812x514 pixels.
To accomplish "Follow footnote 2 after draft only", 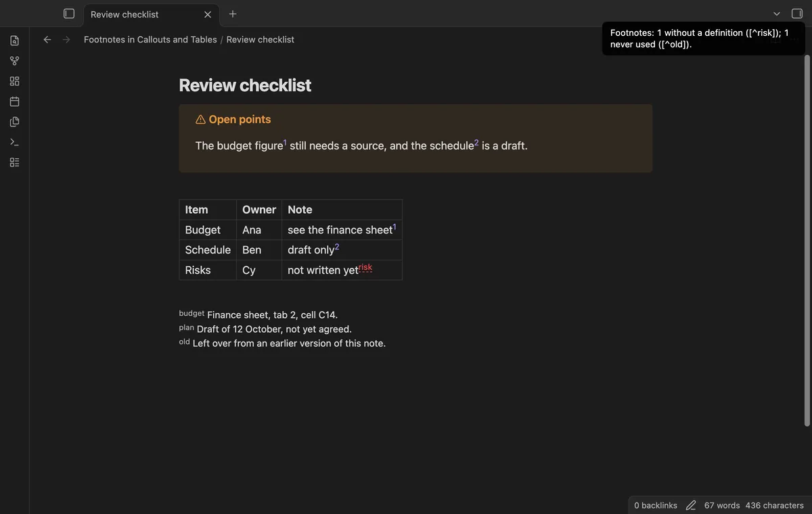I will [x=337, y=247].
